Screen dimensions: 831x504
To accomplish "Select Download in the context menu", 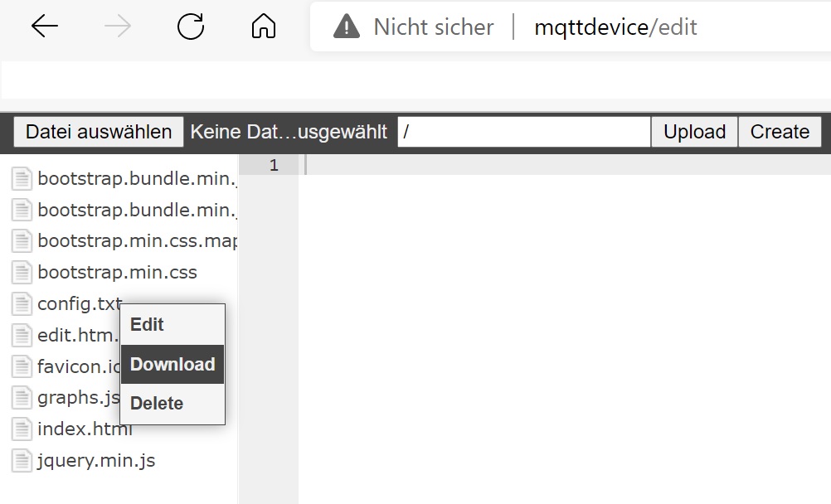I will pyautogui.click(x=173, y=365).
